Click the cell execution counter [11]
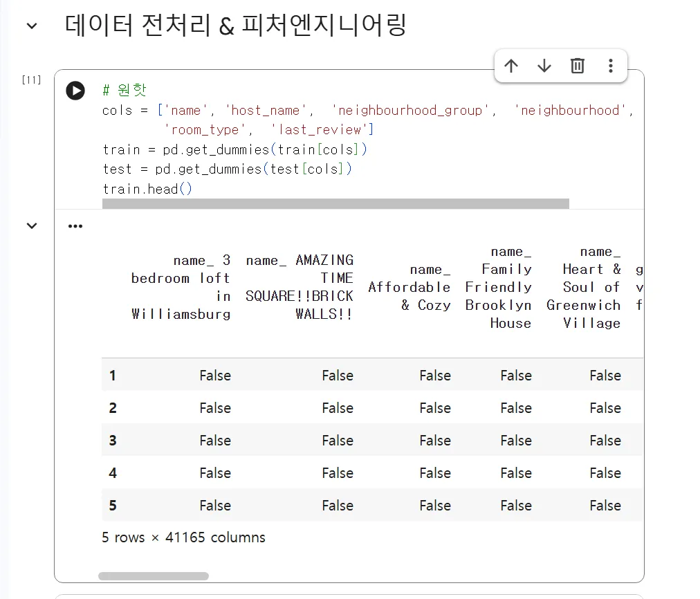 [x=30, y=80]
